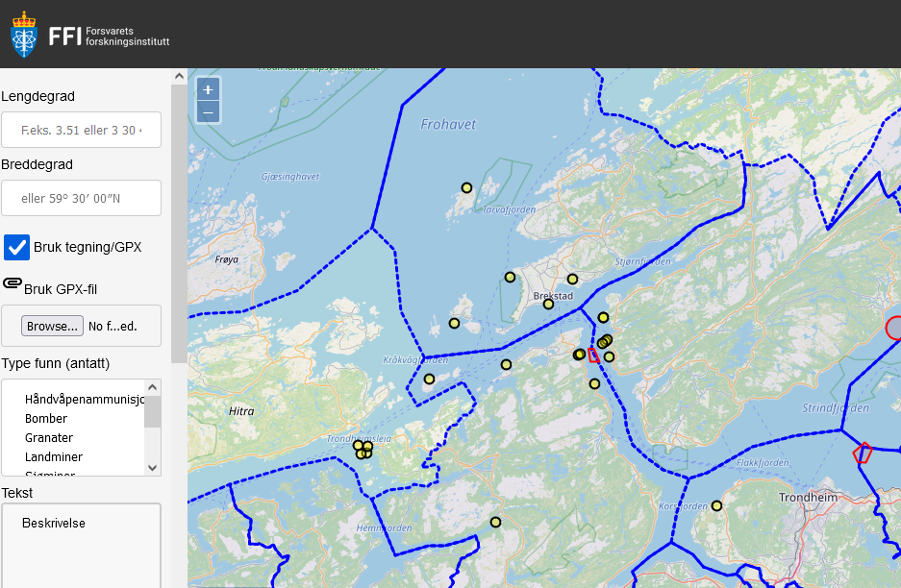Image resolution: width=901 pixels, height=588 pixels.
Task: Click the yellow marker west of Tarvafjorden
Action: click(467, 188)
